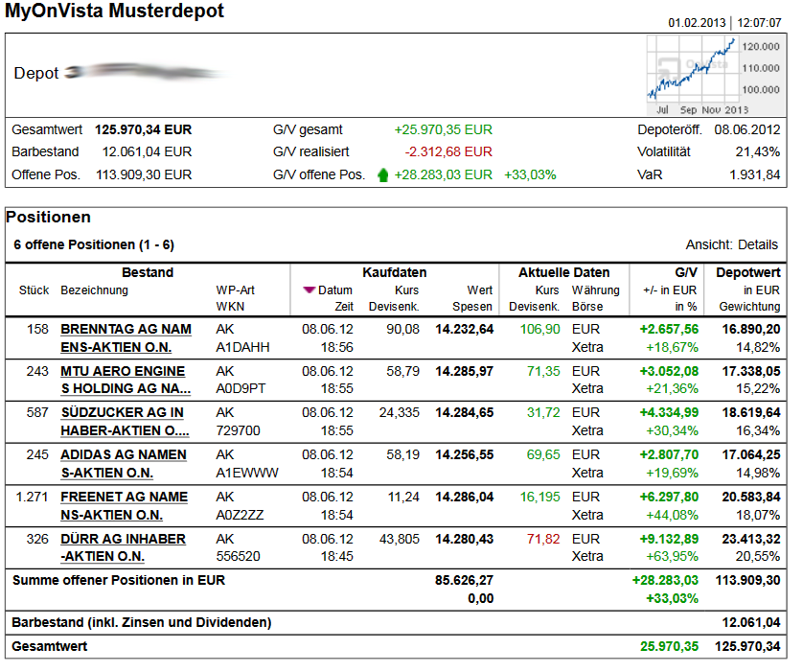The image size is (803, 672).
Task: Open the DÜRR AG INHABER-AKTIEN link
Action: [x=123, y=547]
